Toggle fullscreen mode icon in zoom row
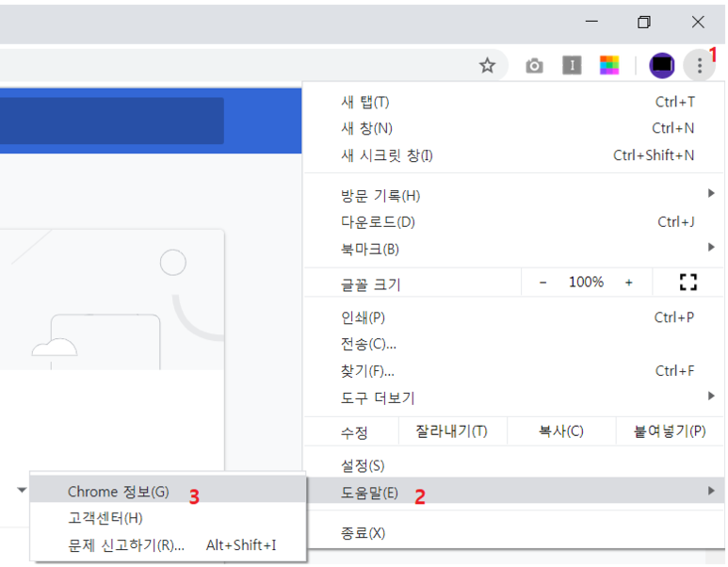The height and width of the screenshot is (567, 728). (x=688, y=282)
